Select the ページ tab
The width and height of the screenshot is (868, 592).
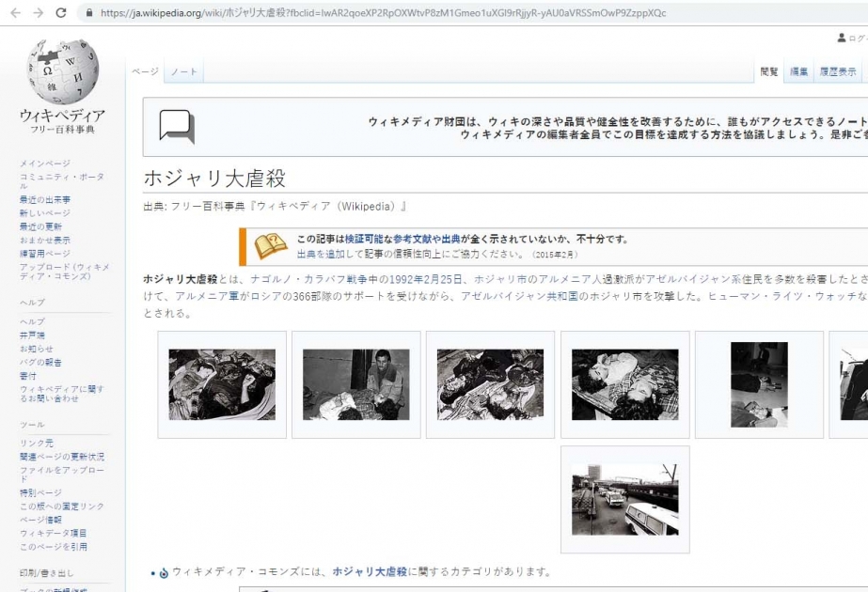pyautogui.click(x=145, y=71)
